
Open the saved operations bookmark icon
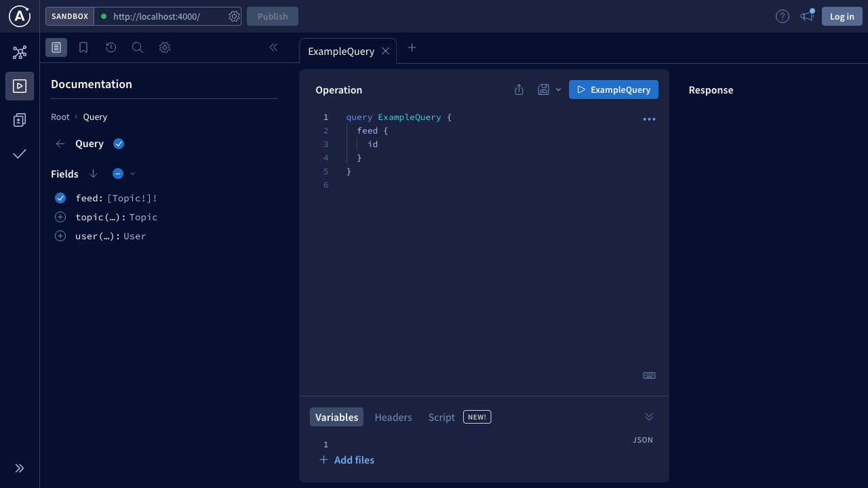tap(83, 47)
